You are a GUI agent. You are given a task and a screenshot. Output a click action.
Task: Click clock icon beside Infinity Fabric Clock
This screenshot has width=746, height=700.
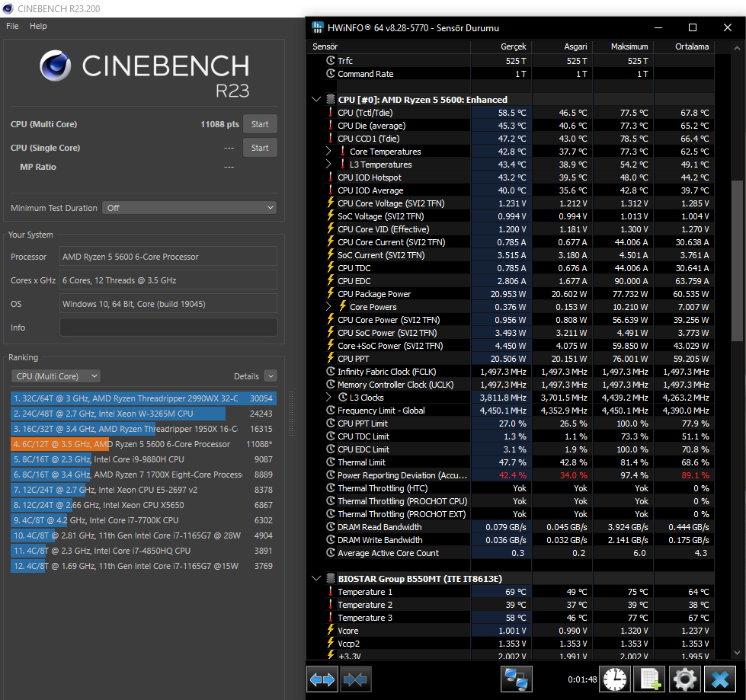tap(331, 371)
